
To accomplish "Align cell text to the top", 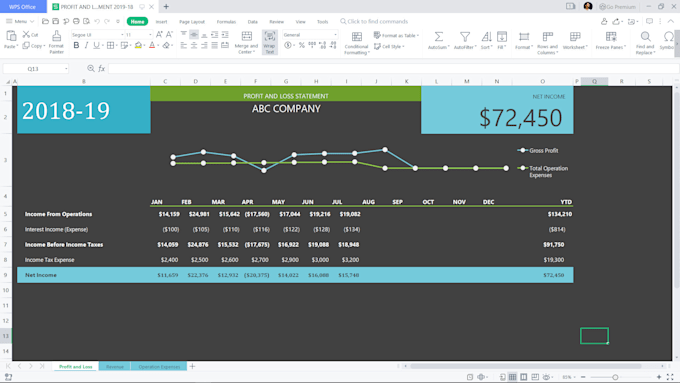I will coord(184,34).
